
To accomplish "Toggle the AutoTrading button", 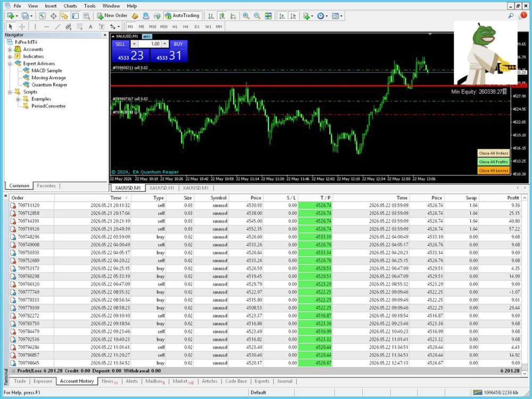I will tap(182, 15).
